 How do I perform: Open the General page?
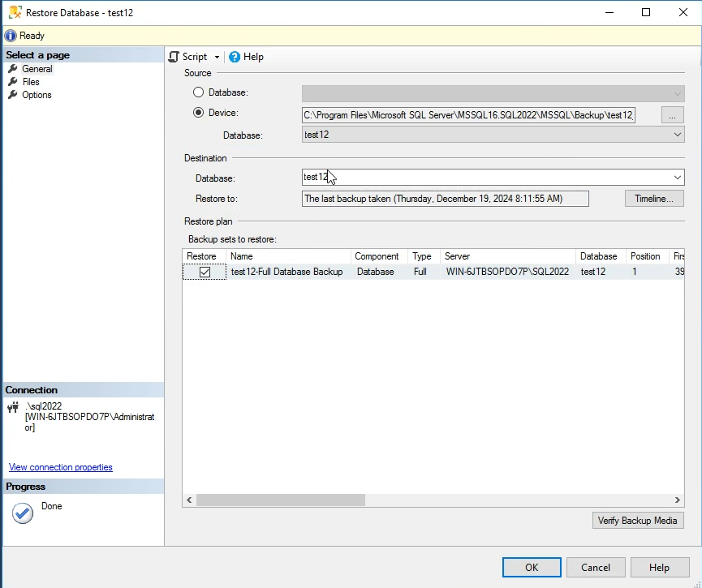point(37,69)
